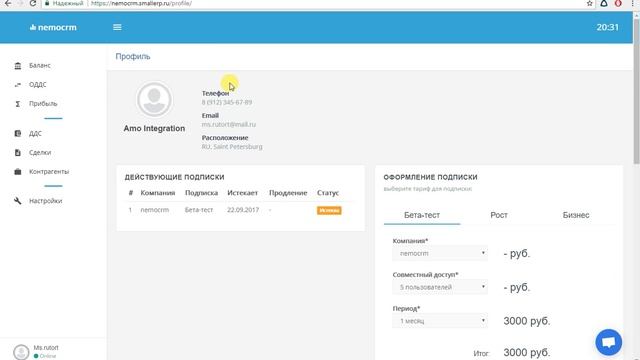Click the nemocrm company table cell
Image resolution: width=640 pixels, height=360 pixels.
(x=154, y=210)
